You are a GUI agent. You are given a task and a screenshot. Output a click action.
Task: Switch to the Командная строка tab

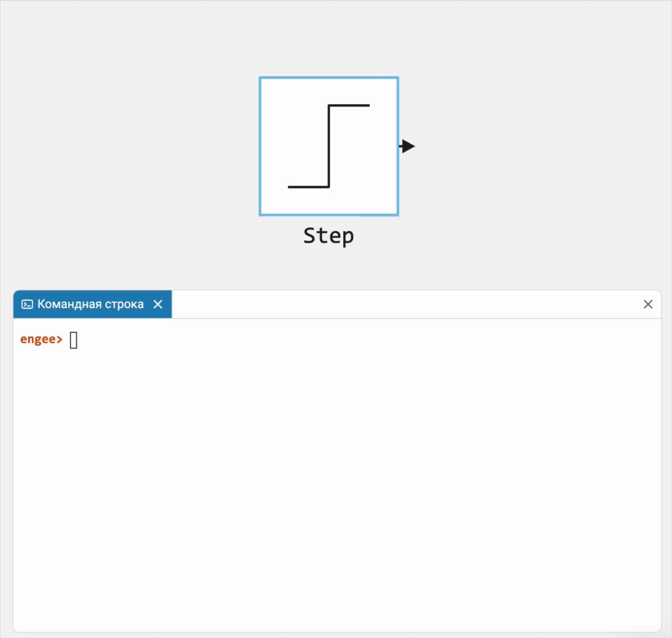pyautogui.click(x=90, y=304)
